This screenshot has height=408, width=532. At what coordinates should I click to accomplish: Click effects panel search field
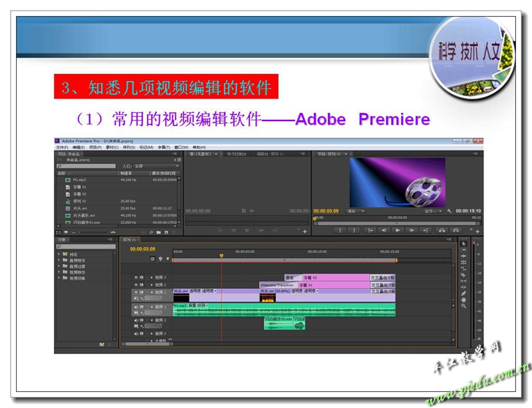coord(86,247)
